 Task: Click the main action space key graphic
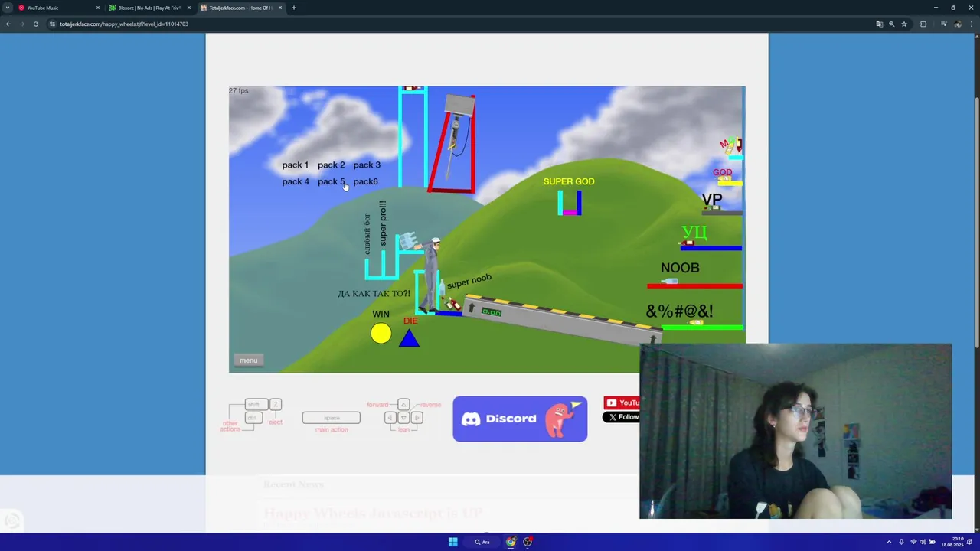coord(331,418)
